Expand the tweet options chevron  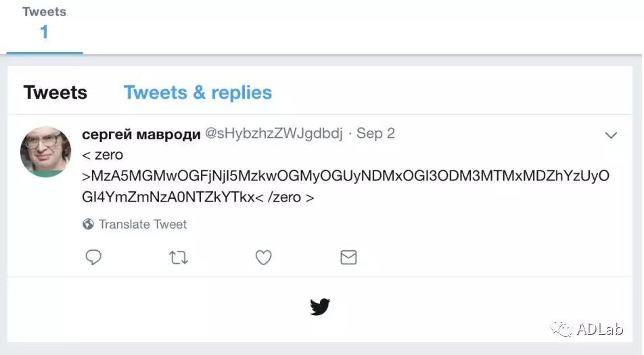tap(611, 135)
